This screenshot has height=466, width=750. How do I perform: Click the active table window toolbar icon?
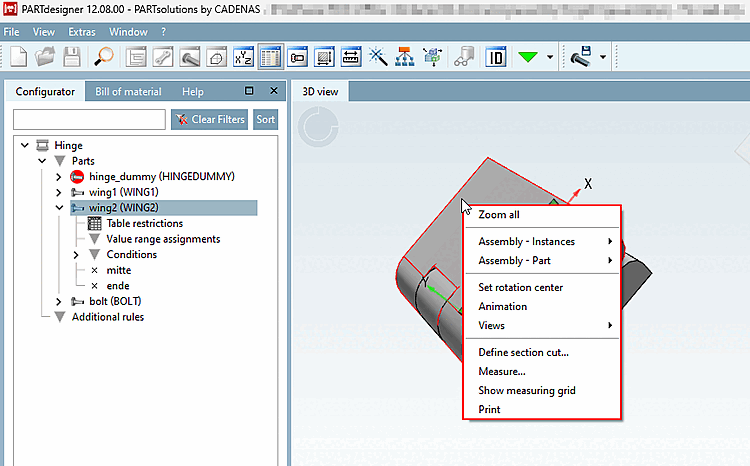pos(270,57)
